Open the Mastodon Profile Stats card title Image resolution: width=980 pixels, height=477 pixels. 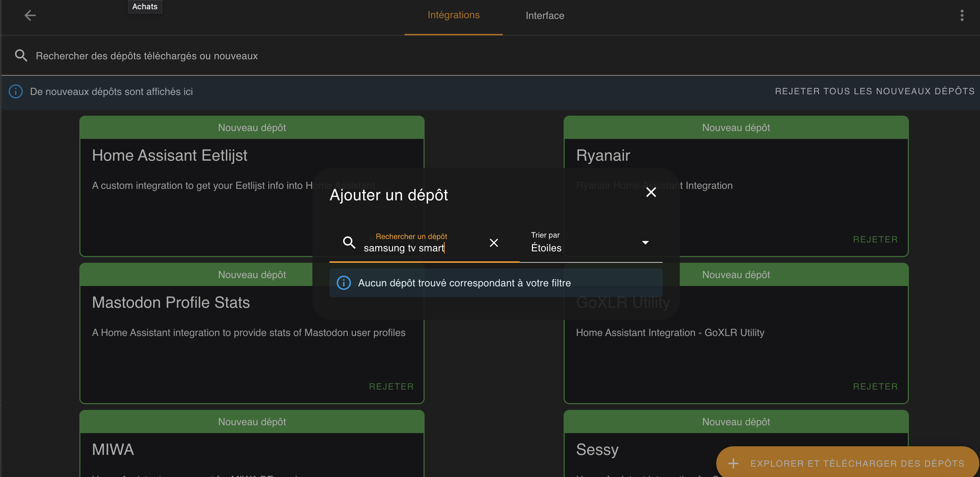point(171,302)
